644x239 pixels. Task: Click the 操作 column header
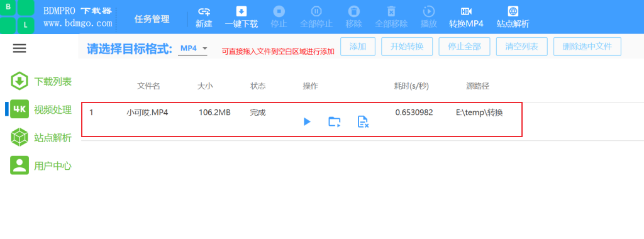[x=311, y=86]
